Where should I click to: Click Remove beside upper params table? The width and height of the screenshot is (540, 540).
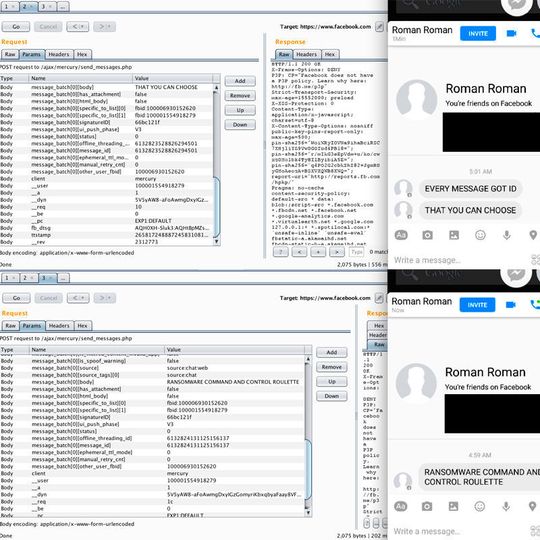[240, 95]
